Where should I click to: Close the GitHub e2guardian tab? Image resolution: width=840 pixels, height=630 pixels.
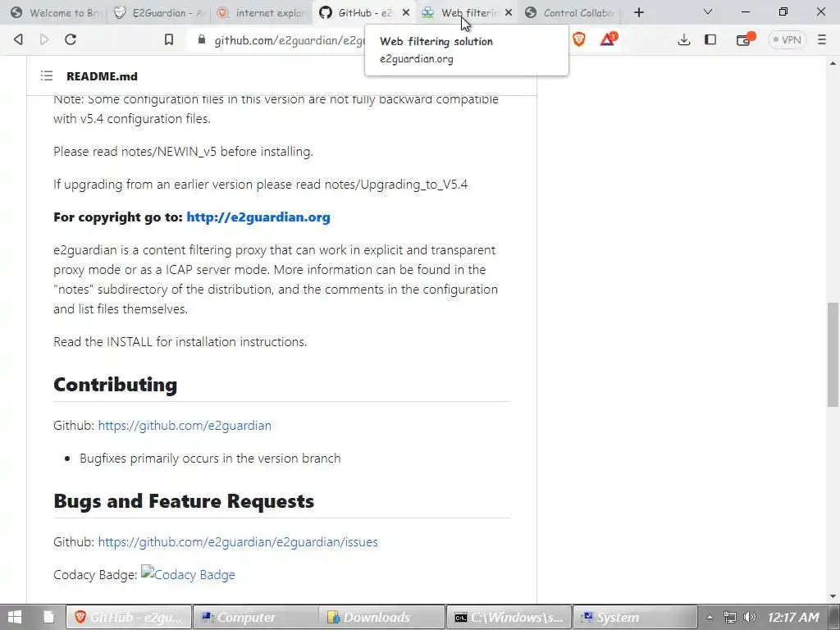tap(406, 12)
